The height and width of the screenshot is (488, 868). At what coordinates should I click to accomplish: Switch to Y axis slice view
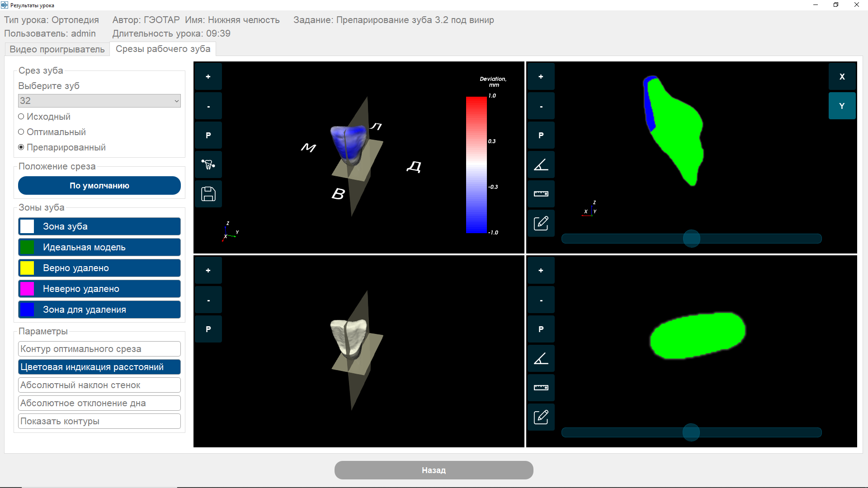[842, 106]
